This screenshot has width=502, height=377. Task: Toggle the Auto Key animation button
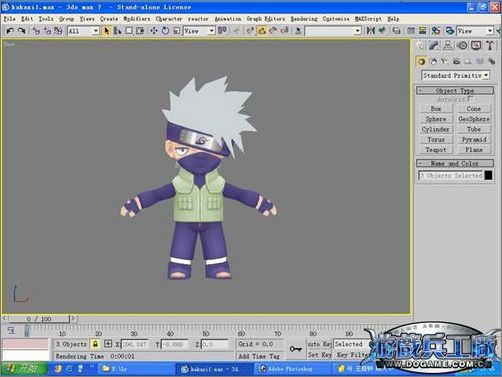pyautogui.click(x=319, y=344)
